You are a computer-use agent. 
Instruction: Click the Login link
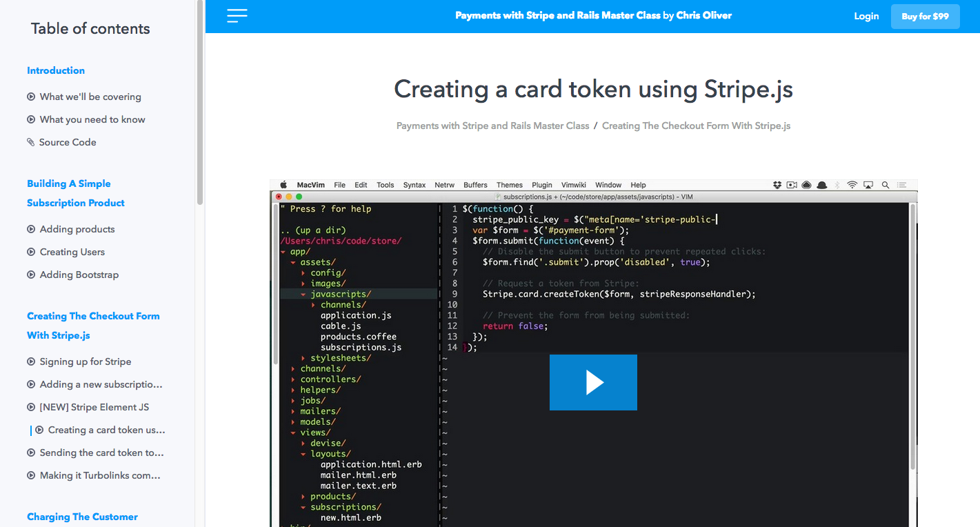point(866,16)
